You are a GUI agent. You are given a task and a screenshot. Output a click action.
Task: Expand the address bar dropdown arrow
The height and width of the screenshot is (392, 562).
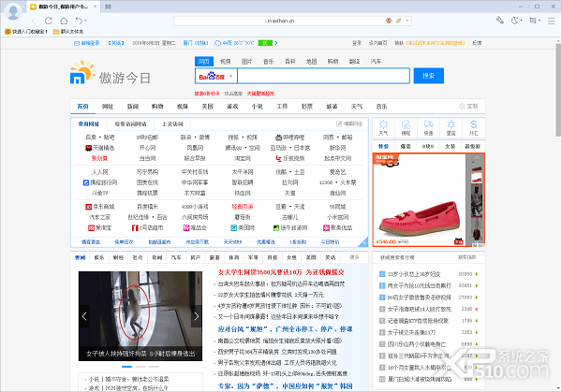click(407, 21)
